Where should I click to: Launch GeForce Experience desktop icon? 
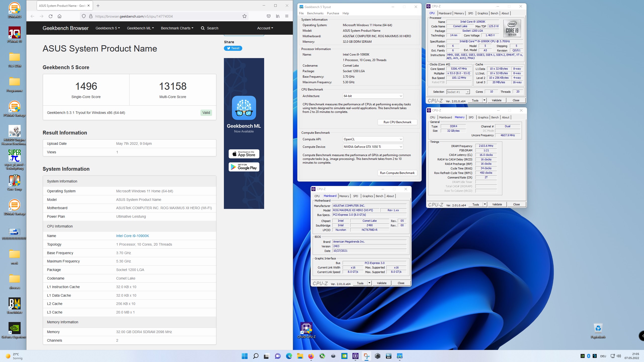14,330
